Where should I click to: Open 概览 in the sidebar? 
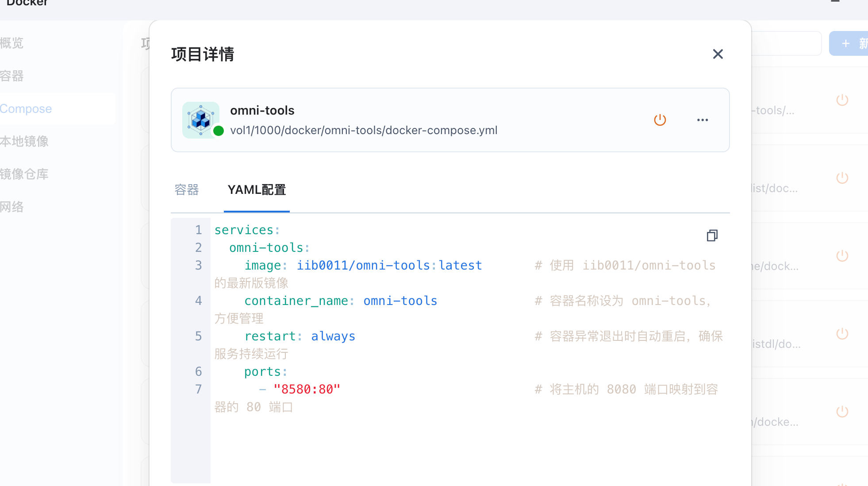coord(12,43)
